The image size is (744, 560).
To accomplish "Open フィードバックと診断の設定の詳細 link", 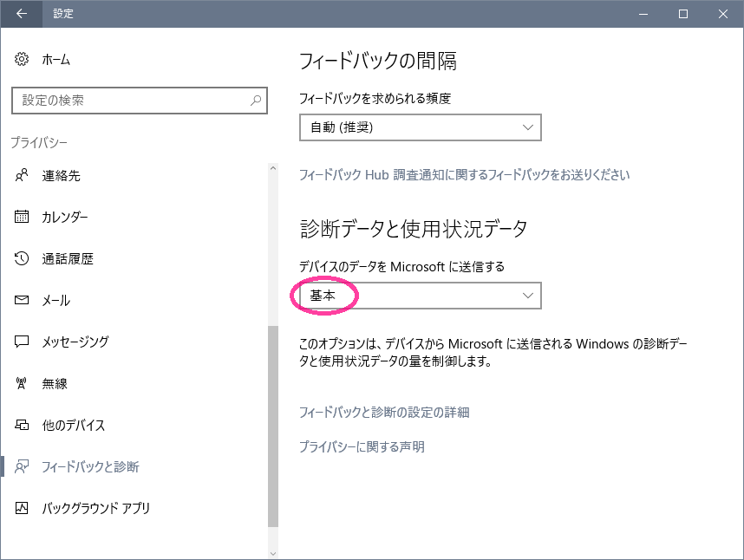I will [x=384, y=413].
